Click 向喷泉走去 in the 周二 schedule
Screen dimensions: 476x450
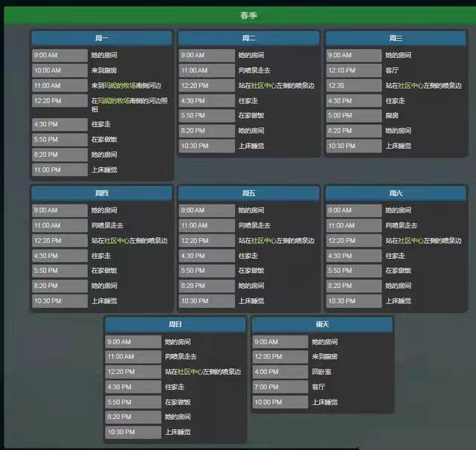tap(254, 71)
